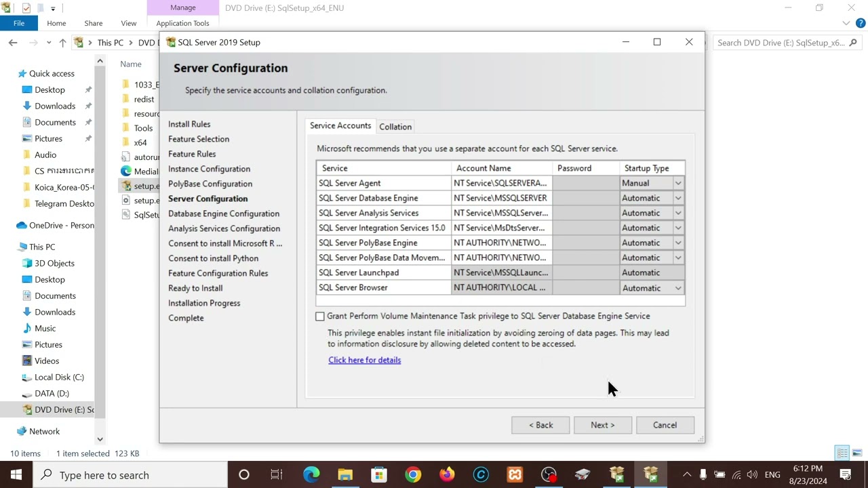Viewport: 868px width, 488px height.
Task: Go to Next setup page
Action: [x=602, y=425]
